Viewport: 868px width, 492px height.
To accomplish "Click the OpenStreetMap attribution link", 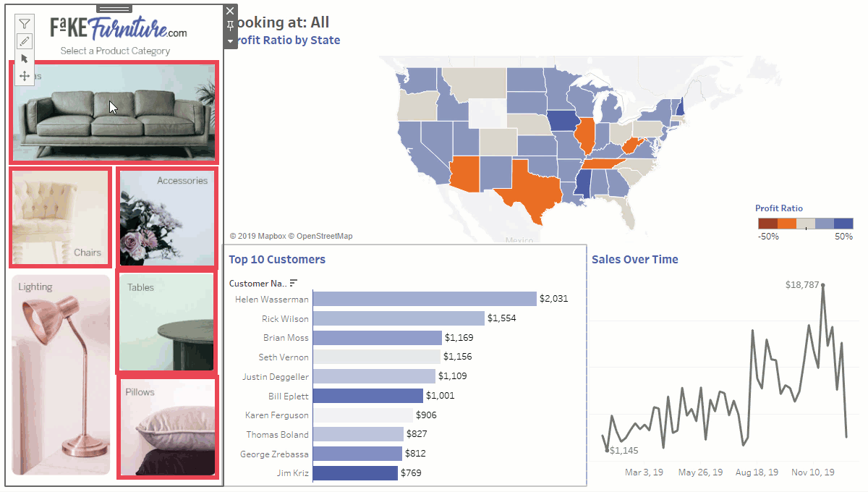I will click(324, 237).
